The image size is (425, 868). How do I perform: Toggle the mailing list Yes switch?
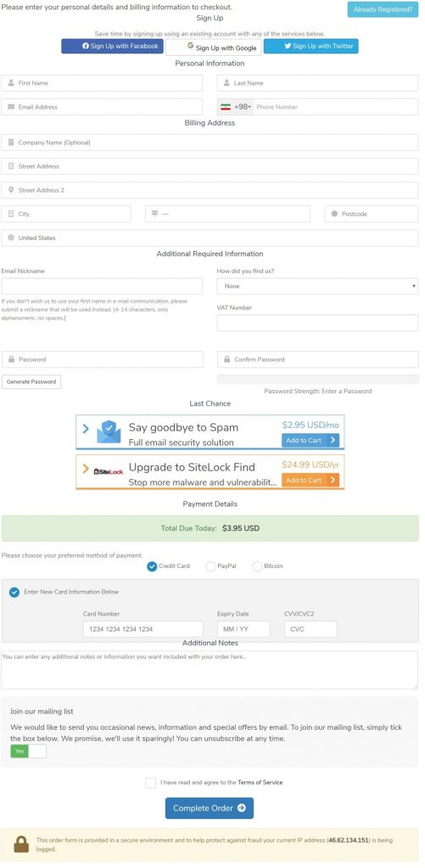[x=28, y=751]
